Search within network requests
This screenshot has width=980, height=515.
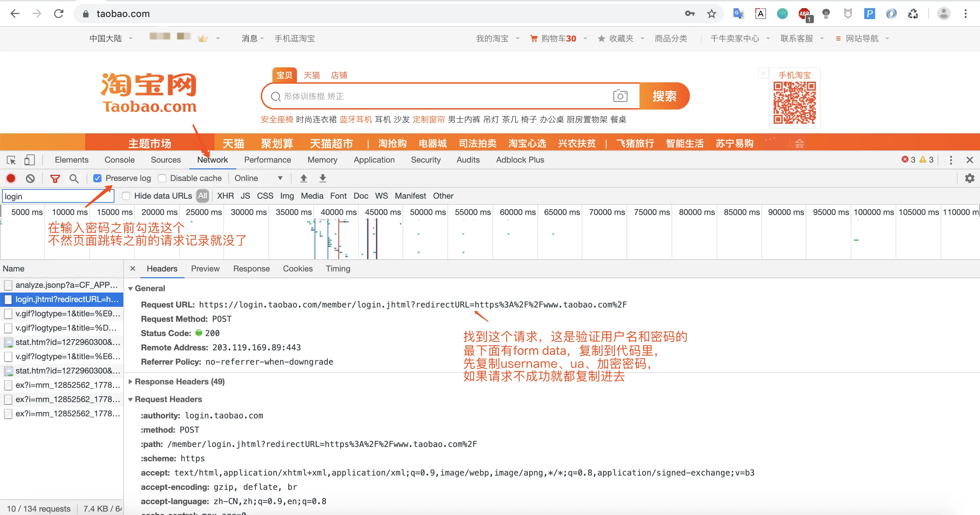click(x=75, y=178)
